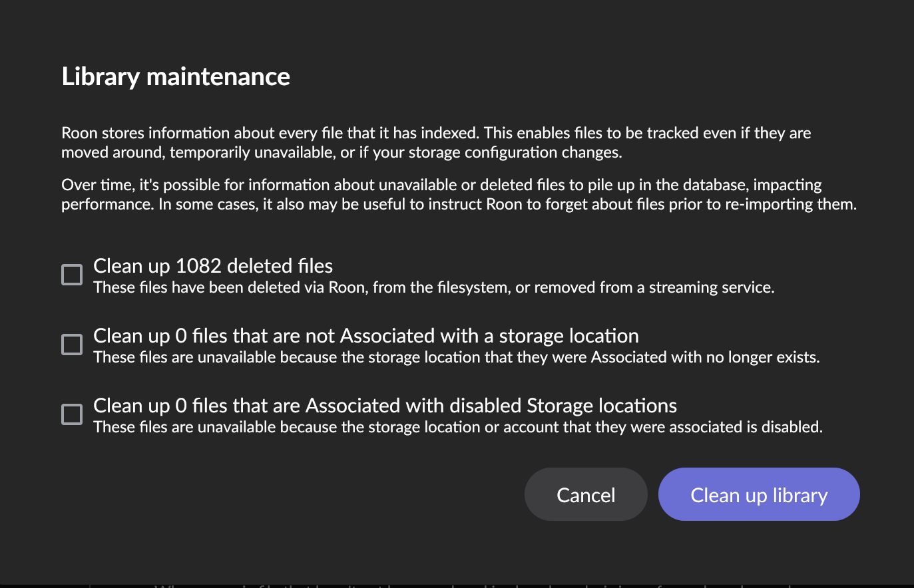The width and height of the screenshot is (914, 588).
Task: Click description saying storage location no longer exists
Action: click(x=456, y=358)
